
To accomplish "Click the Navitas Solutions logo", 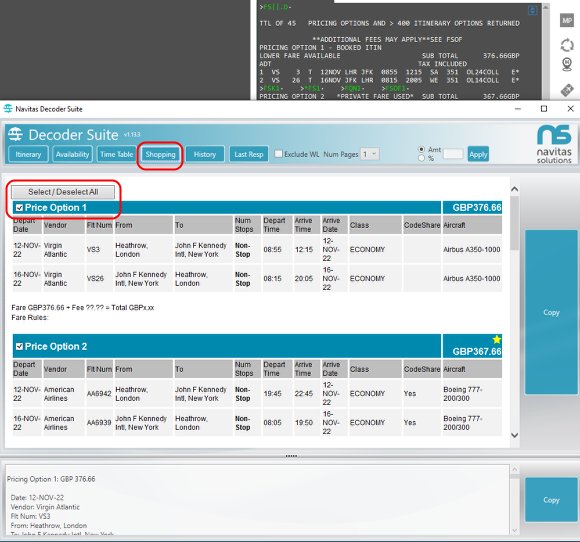I will click(554, 144).
